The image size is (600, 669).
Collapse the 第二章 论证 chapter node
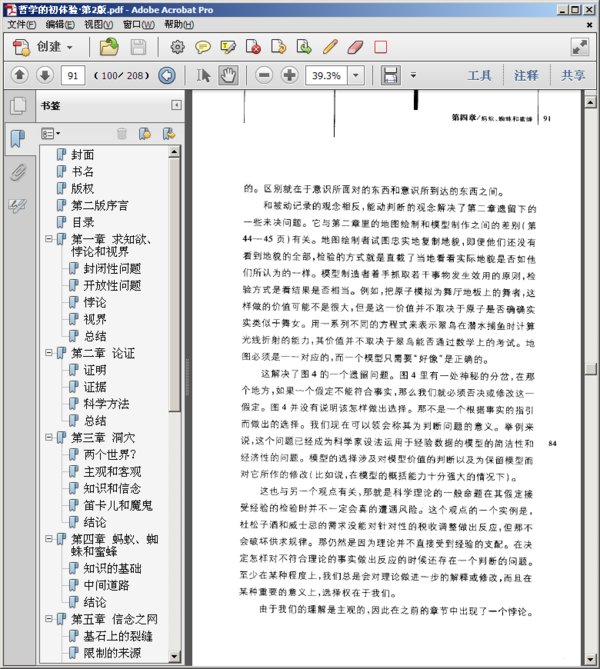[49, 353]
